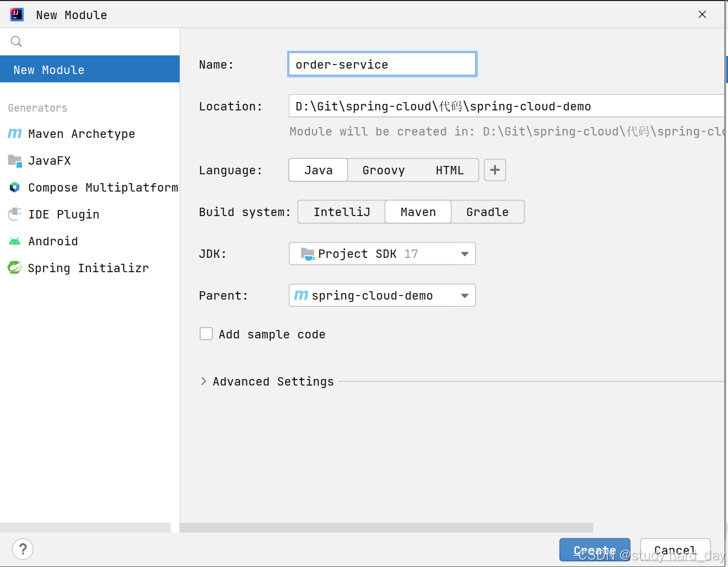Choose the JavaFX generator
Image resolution: width=728 pixels, height=567 pixels.
coord(90,161)
